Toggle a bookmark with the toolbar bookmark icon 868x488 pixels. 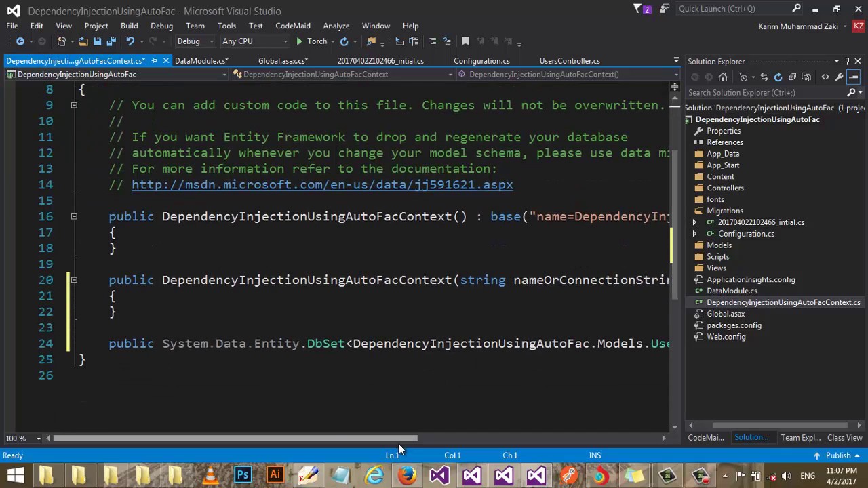tap(465, 41)
